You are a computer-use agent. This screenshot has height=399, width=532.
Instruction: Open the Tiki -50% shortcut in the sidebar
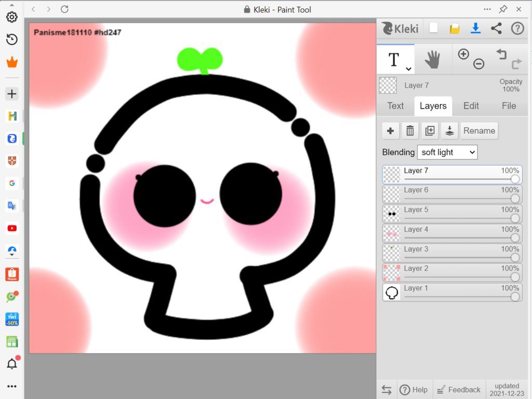pyautogui.click(x=12, y=320)
